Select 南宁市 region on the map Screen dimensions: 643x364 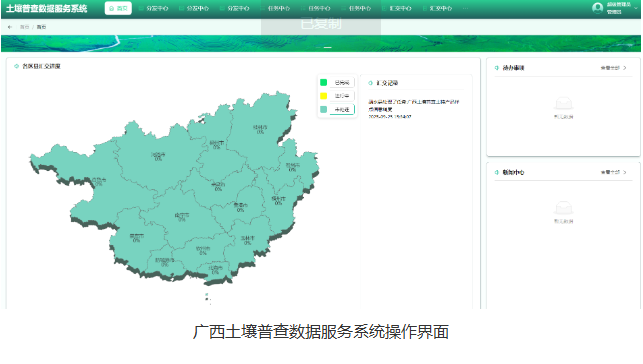[x=182, y=217]
